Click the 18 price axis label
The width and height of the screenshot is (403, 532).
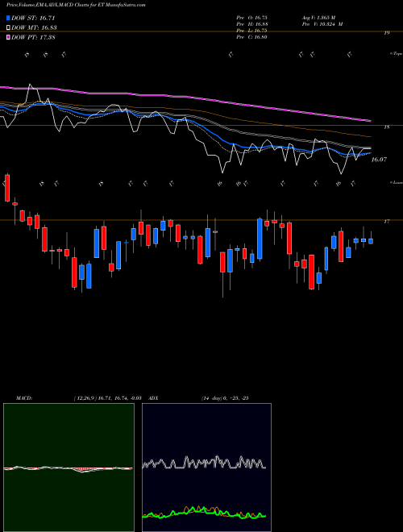click(387, 127)
